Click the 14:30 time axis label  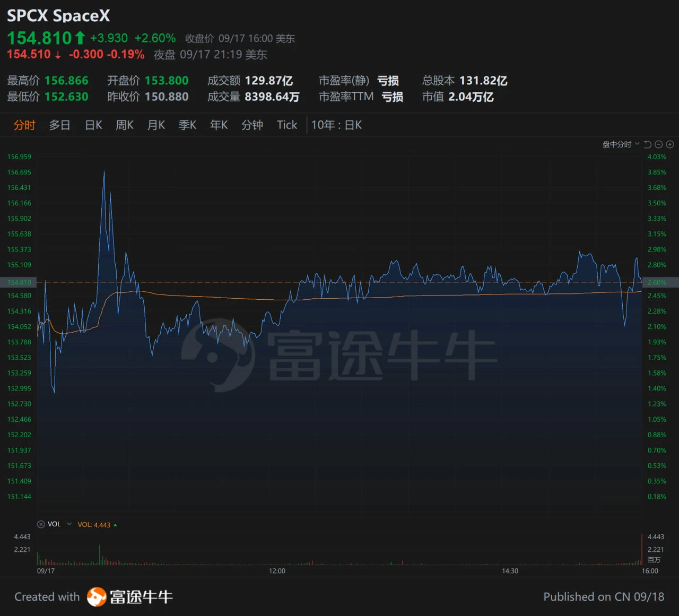click(510, 571)
